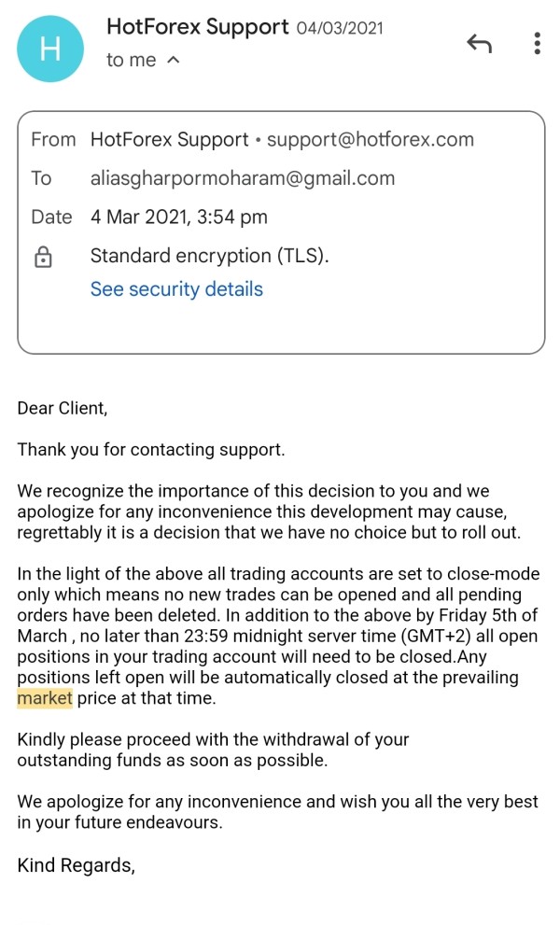Tap the "Standard encryption (TLS)." text
Image resolution: width=560 pixels, height=925 pixels.
[x=210, y=256]
